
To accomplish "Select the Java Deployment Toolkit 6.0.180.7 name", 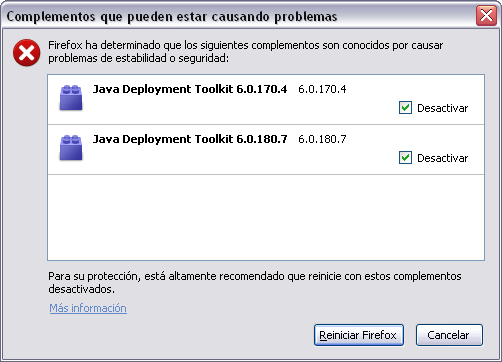I will 190,139.
